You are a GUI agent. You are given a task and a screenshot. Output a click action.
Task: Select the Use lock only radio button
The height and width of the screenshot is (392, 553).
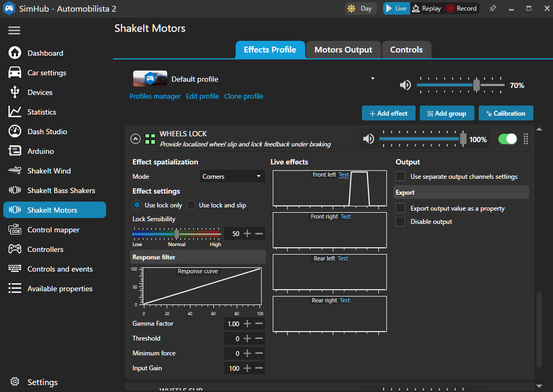click(137, 205)
